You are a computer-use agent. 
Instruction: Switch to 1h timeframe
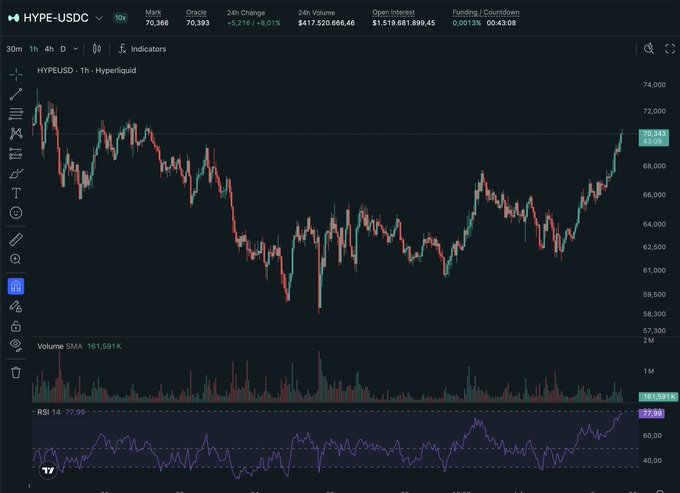(x=34, y=49)
